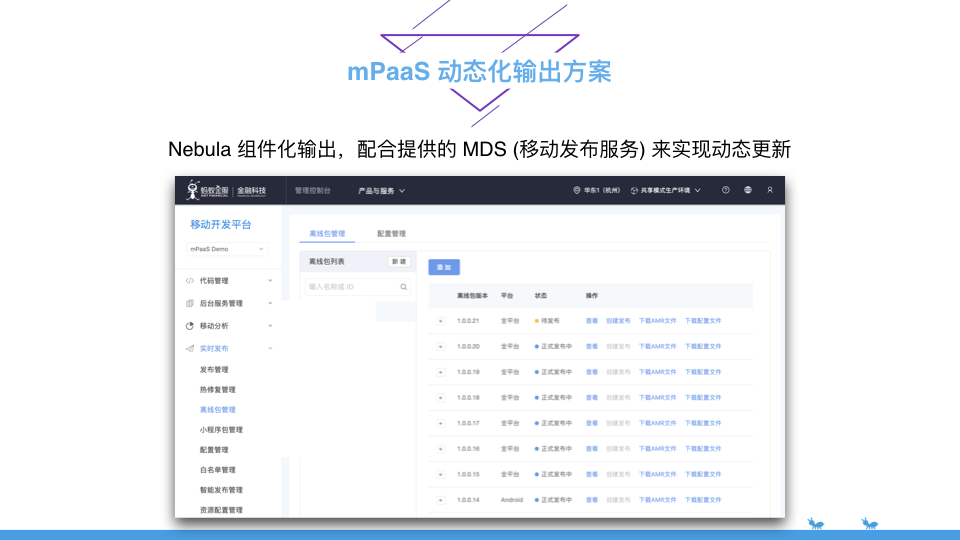Screen dimensions: 960x540
Task: Expand row 1.0.0.17 plus icon
Action: tap(440, 424)
